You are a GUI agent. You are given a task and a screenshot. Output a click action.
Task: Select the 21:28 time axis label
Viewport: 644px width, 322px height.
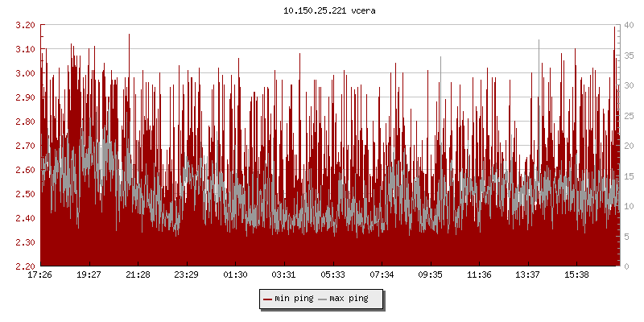pos(138,275)
